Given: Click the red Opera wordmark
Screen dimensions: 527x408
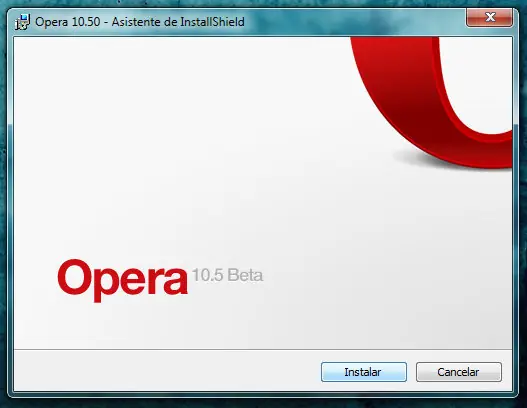Looking at the screenshot, I should [122, 281].
